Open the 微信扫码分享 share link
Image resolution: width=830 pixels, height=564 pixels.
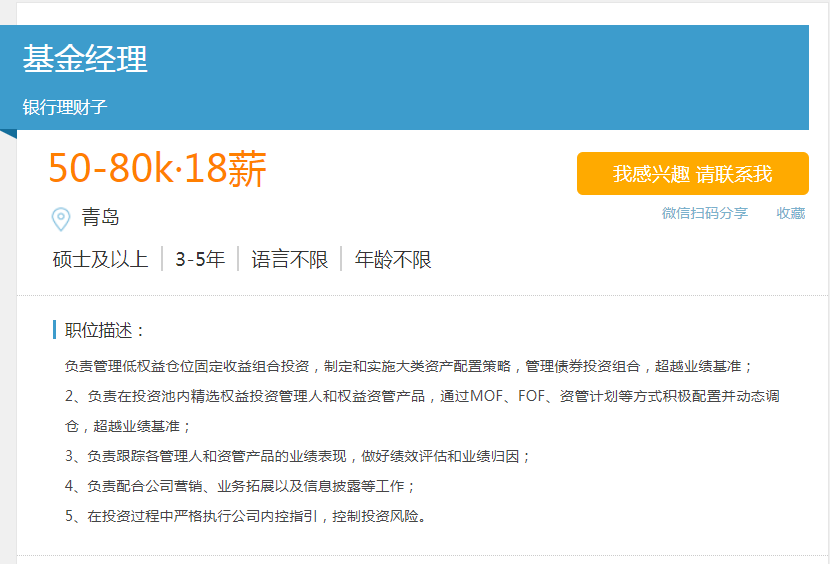[705, 213]
